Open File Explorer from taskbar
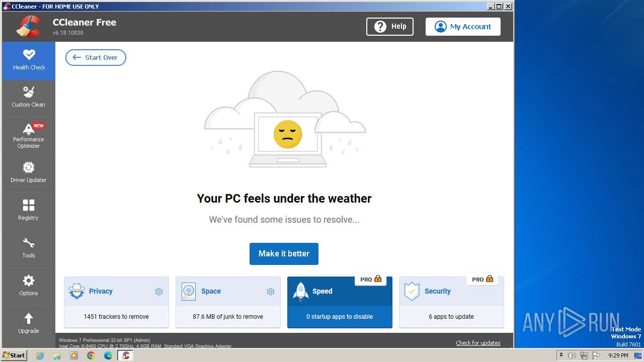Image resolution: width=644 pixels, height=362 pixels. coord(57,355)
